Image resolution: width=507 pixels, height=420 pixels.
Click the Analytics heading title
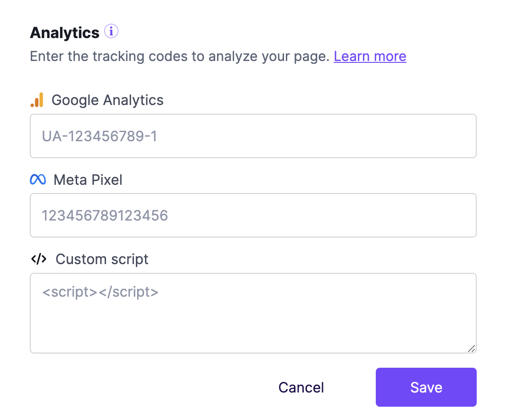point(65,33)
